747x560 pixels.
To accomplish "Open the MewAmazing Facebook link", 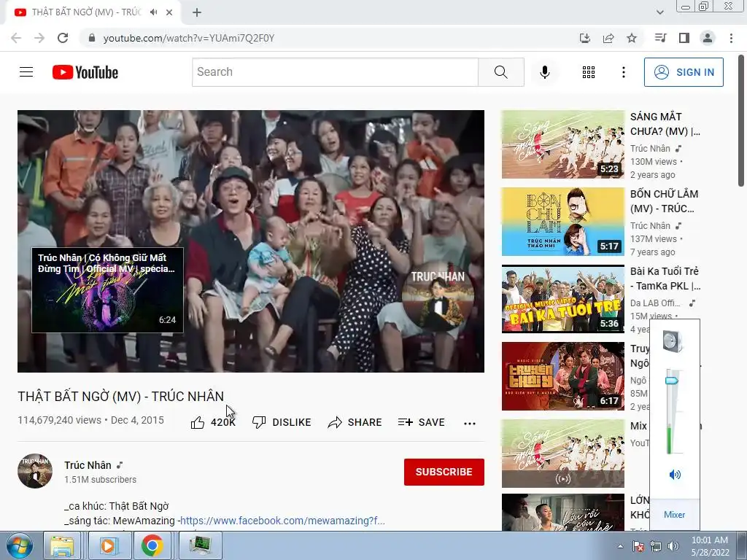I will [x=282, y=521].
